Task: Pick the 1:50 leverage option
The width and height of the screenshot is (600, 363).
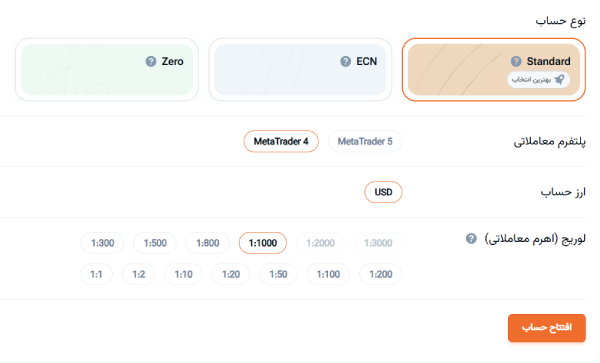Action: tap(278, 274)
